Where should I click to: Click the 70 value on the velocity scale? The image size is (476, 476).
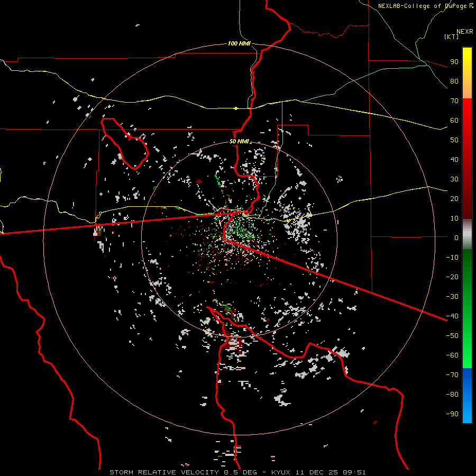pyautogui.click(x=454, y=101)
